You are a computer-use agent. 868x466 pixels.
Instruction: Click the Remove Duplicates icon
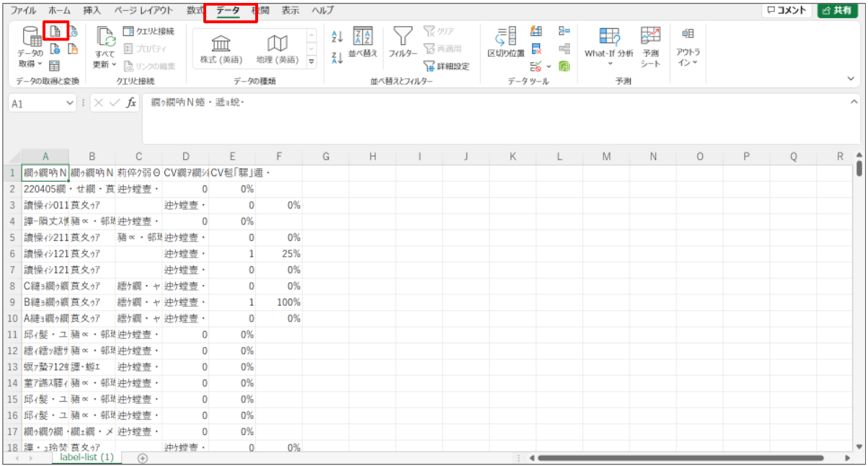click(536, 49)
